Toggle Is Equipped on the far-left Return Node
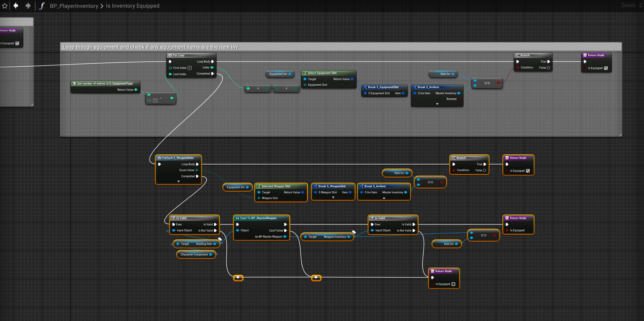644x321 pixels. pos(17,43)
